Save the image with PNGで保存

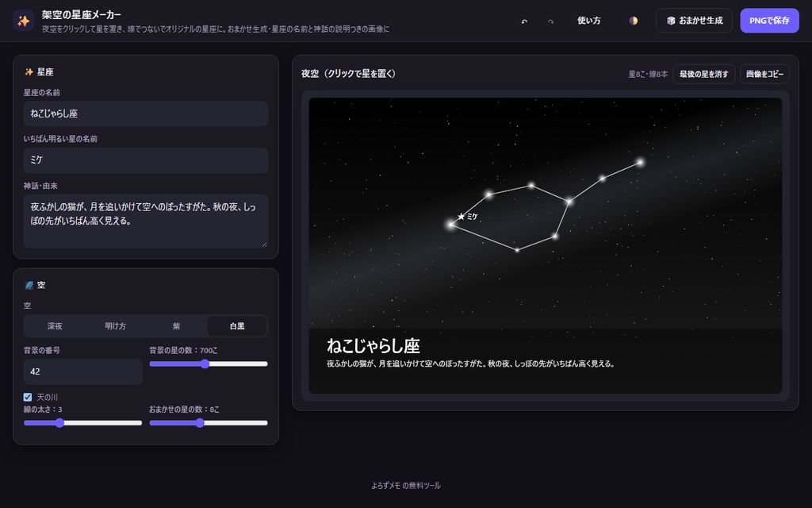[769, 21]
